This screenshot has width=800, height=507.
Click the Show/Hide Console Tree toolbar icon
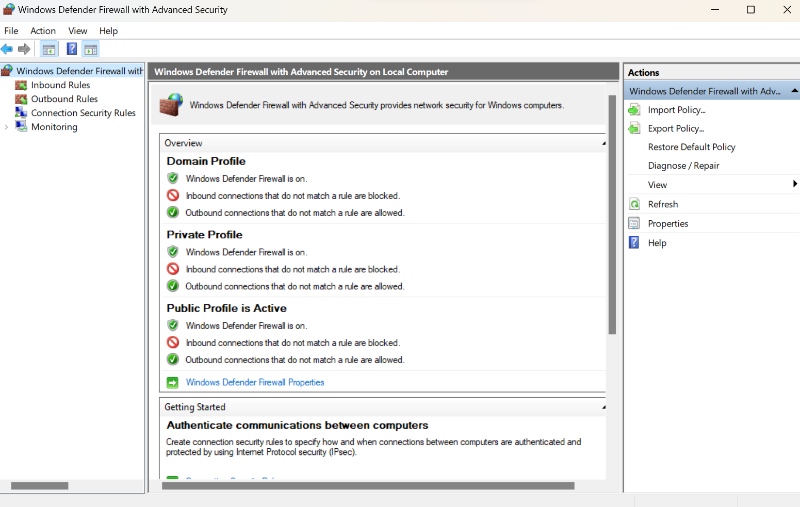coord(48,49)
